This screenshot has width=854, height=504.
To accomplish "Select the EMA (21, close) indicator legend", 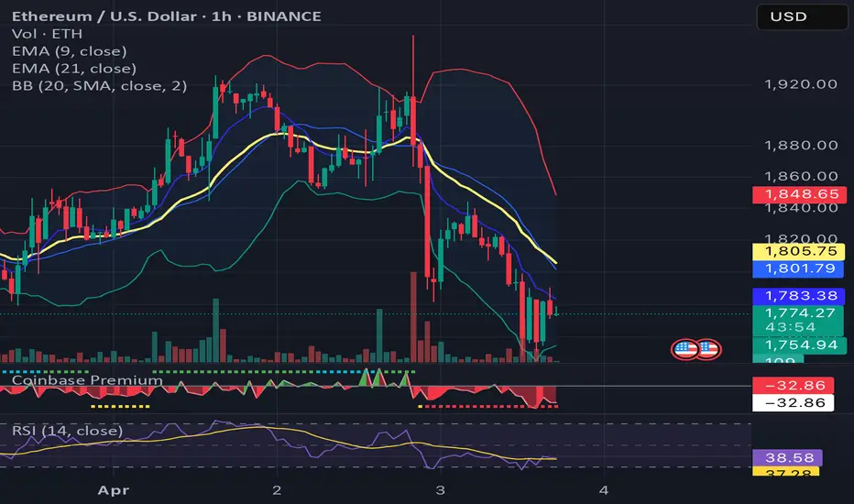I will click(x=74, y=69).
